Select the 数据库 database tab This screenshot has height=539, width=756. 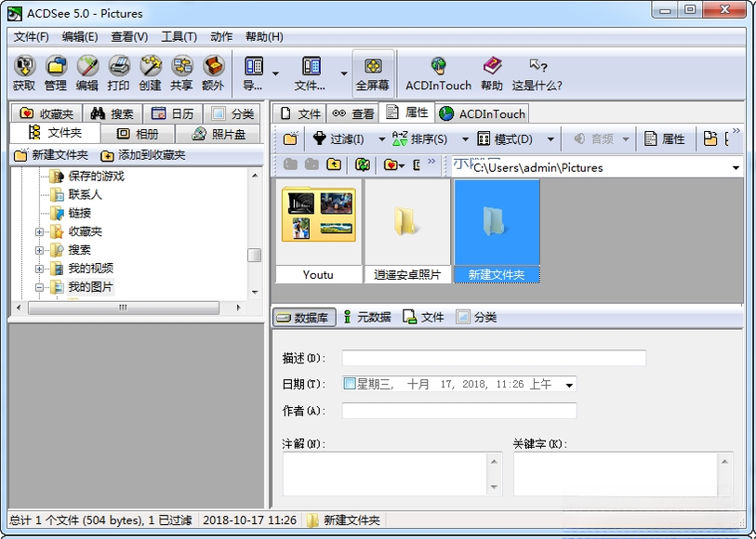pos(304,318)
